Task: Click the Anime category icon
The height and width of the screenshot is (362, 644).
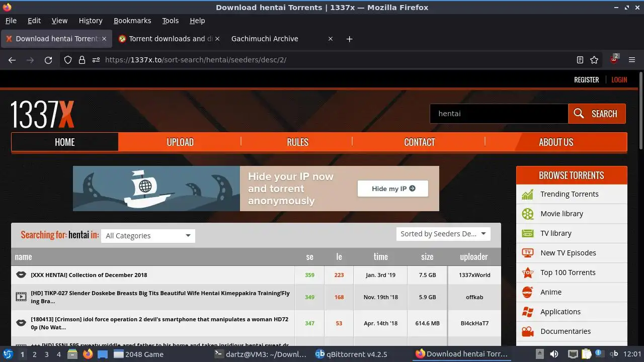Action: coord(527,292)
